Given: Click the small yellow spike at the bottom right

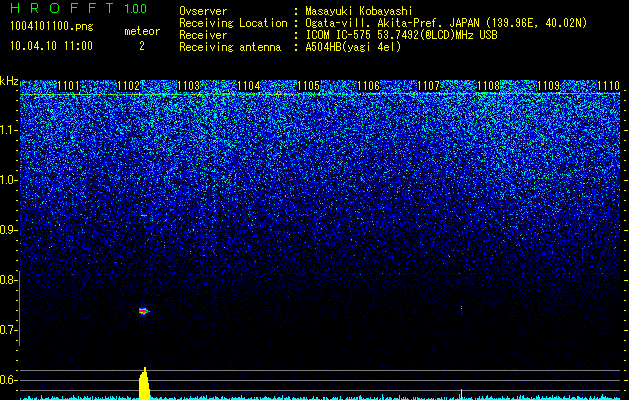Looking at the screenshot, I should tap(462, 394).
